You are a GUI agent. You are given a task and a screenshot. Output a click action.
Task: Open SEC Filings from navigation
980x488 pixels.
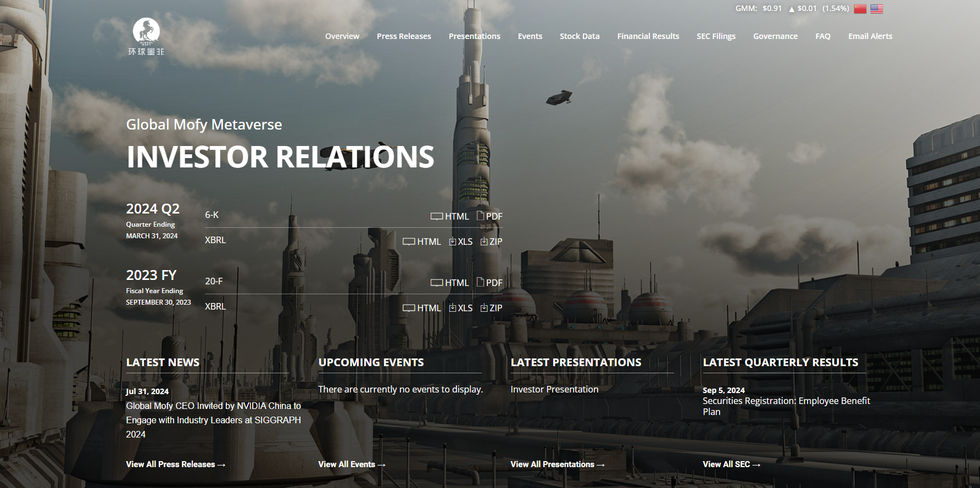point(716,36)
